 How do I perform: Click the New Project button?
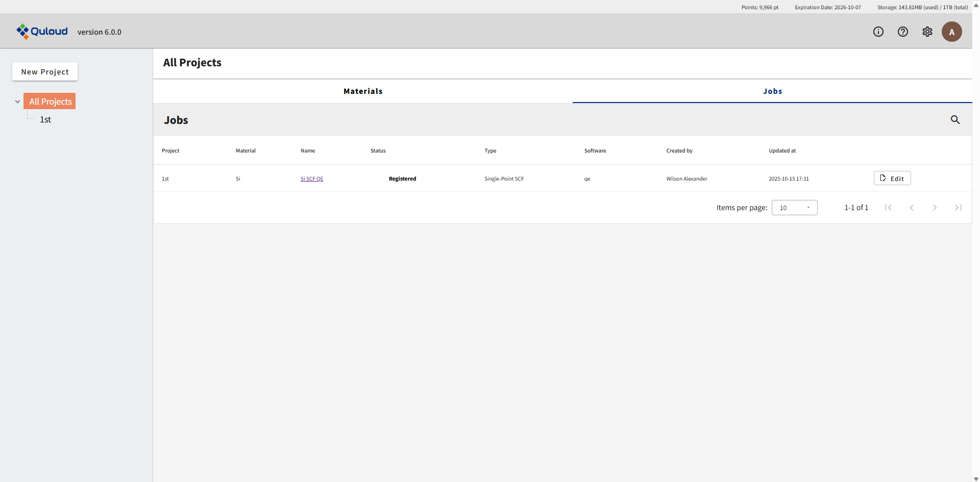pyautogui.click(x=45, y=72)
